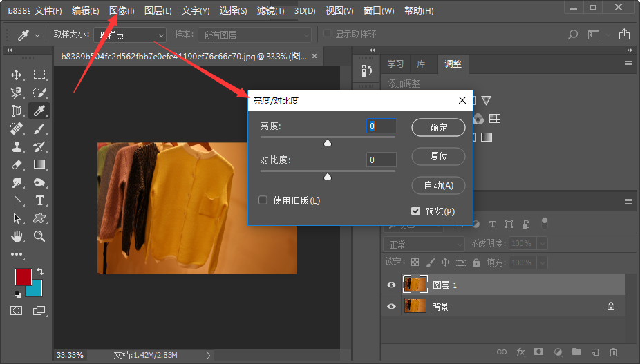The height and width of the screenshot is (364, 640).
Task: Select the Spot Healing Brush tool
Action: coord(17,128)
